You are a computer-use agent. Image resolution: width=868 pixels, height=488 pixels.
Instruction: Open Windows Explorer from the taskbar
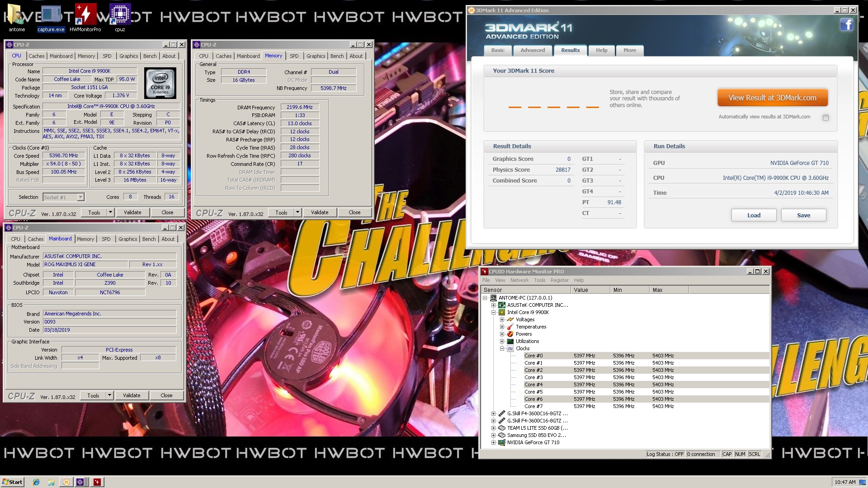[51, 482]
